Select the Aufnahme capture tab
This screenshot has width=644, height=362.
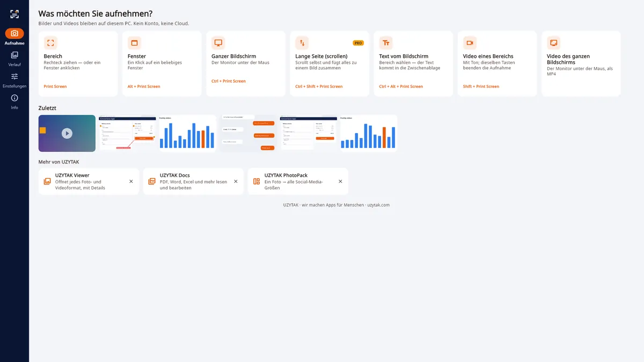point(14,36)
